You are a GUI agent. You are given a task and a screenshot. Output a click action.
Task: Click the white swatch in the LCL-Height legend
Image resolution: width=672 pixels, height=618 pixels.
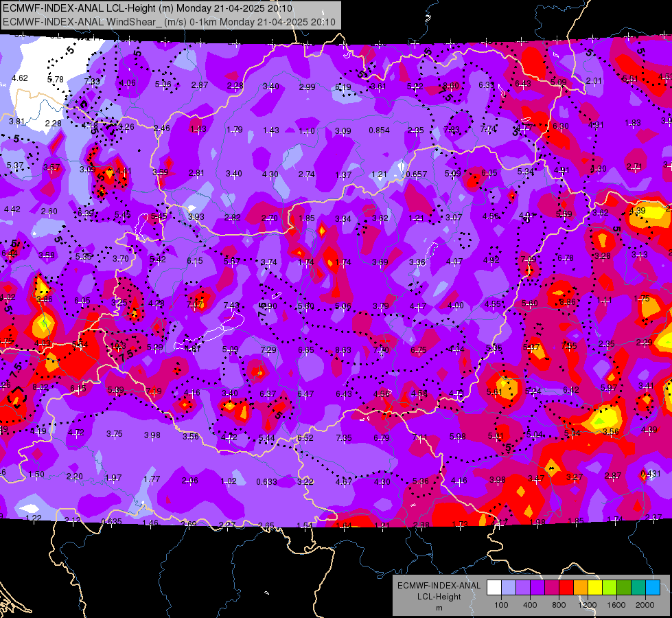pyautogui.click(x=494, y=588)
